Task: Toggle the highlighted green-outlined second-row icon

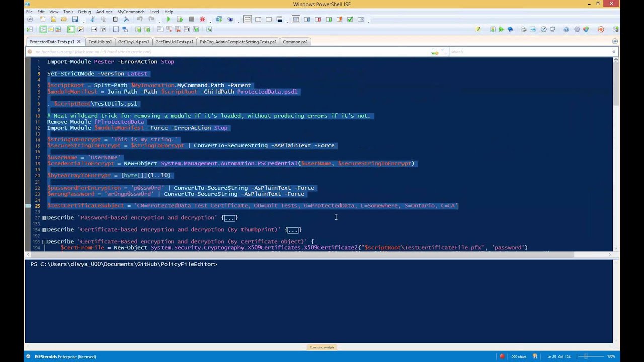Action: tap(44, 29)
